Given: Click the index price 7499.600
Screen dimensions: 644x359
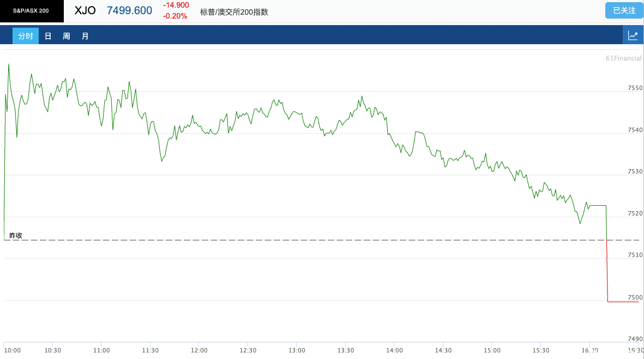Looking at the screenshot, I should click(129, 10).
